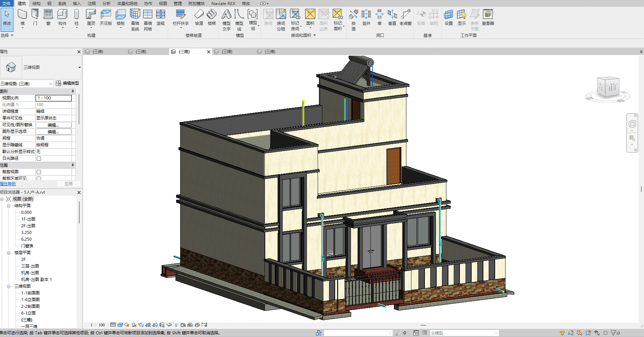Select the Floor (楼板) tool
Screen dimensions: 644x337
(121, 17)
